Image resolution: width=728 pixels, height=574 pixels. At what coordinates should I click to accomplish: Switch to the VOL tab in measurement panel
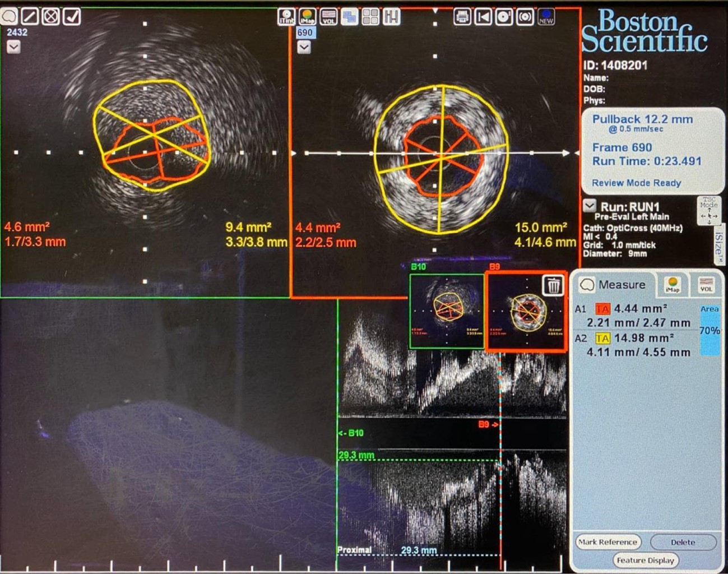pos(706,285)
